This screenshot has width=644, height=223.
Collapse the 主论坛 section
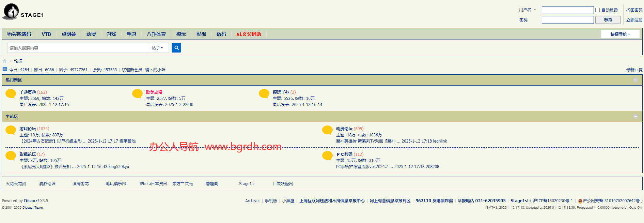pyautogui.click(x=635, y=117)
